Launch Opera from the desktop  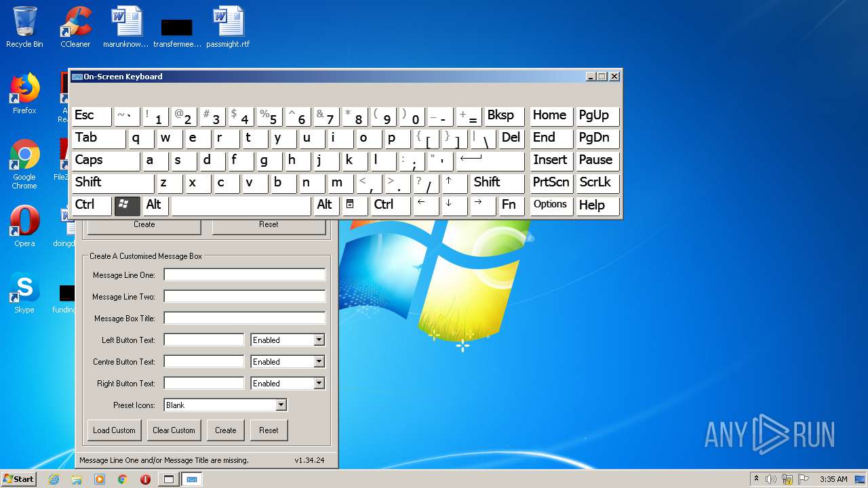24,226
